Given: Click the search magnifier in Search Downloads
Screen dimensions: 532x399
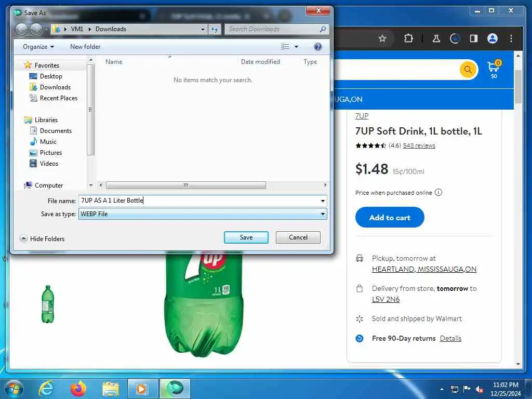Looking at the screenshot, I should click(x=323, y=29).
